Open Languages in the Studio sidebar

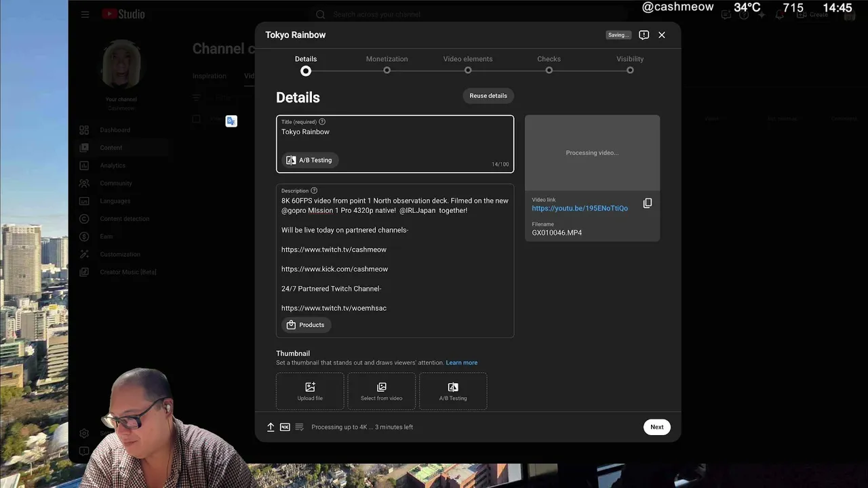(115, 201)
